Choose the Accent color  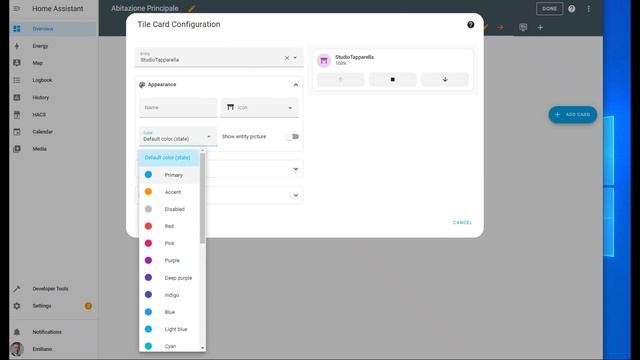click(x=169, y=192)
